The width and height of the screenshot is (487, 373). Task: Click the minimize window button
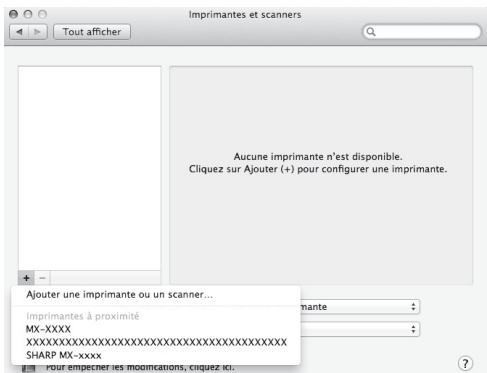pyautogui.click(x=28, y=14)
